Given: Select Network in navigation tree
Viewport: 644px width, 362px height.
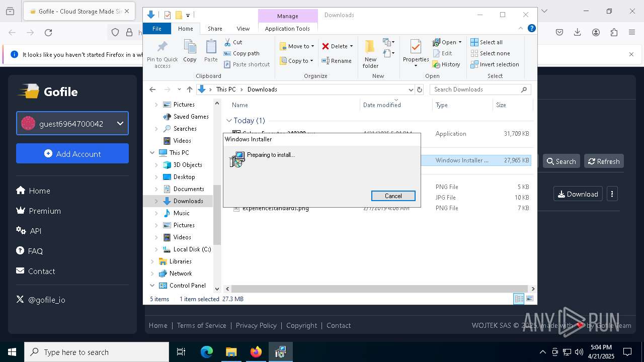Looking at the screenshot, I should pyautogui.click(x=181, y=274).
